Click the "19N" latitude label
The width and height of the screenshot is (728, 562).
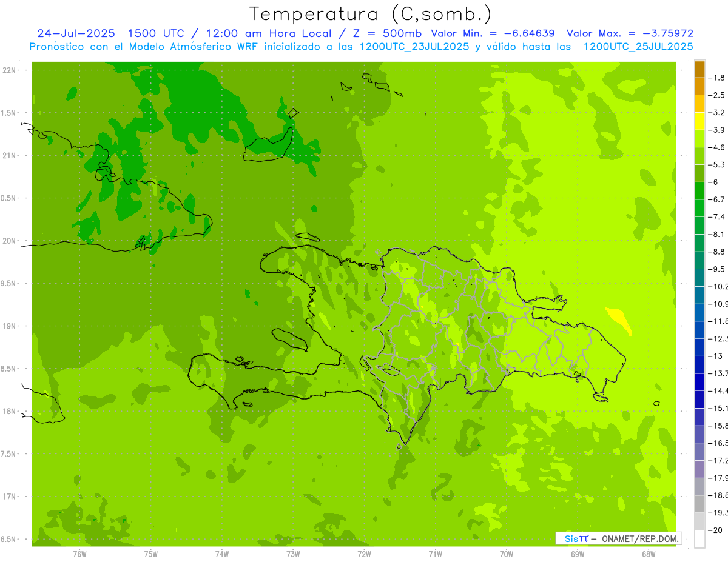[x=10, y=326]
